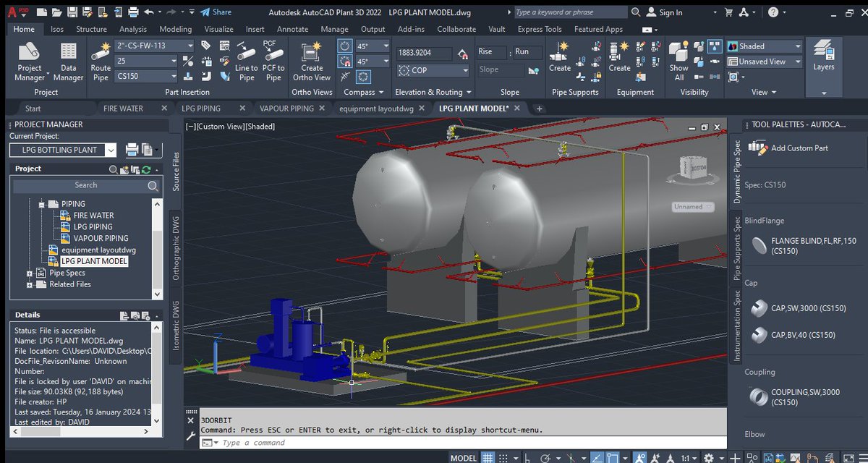
Task: Open the Shaded visual style dropdown
Action: point(765,46)
